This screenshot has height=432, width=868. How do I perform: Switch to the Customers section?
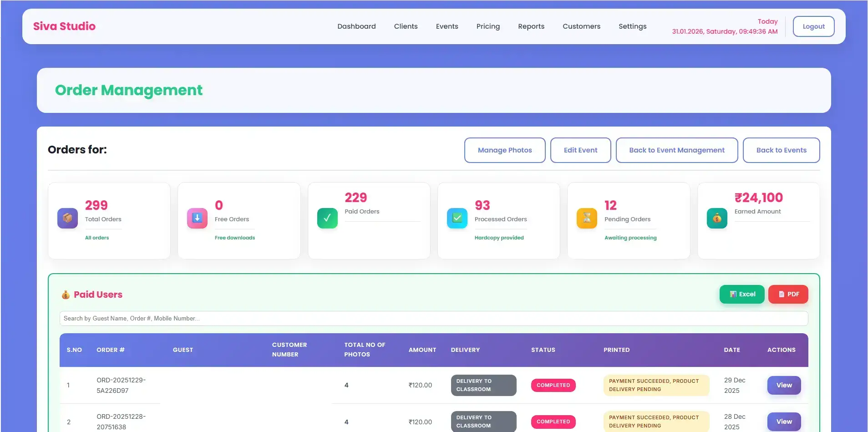(x=581, y=26)
